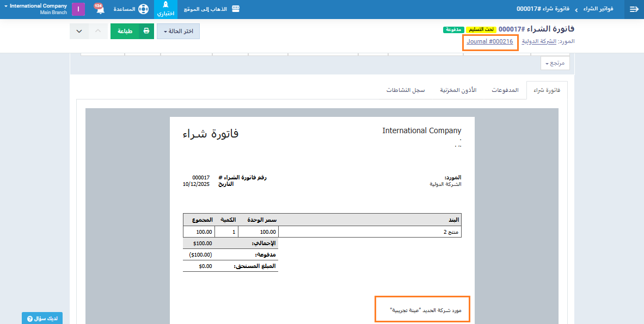Click the printer icon on the green button
The width and height of the screenshot is (644, 324).
pyautogui.click(x=146, y=31)
